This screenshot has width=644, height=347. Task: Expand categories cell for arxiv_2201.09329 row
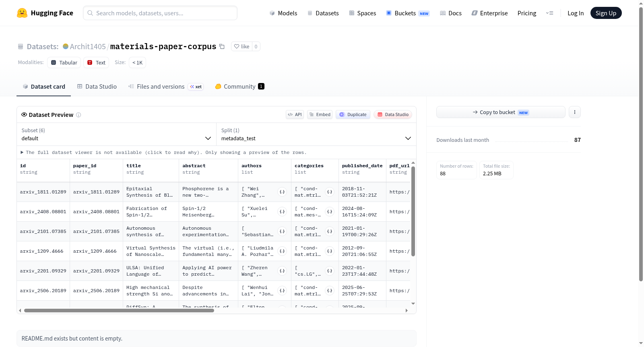tap(330, 271)
